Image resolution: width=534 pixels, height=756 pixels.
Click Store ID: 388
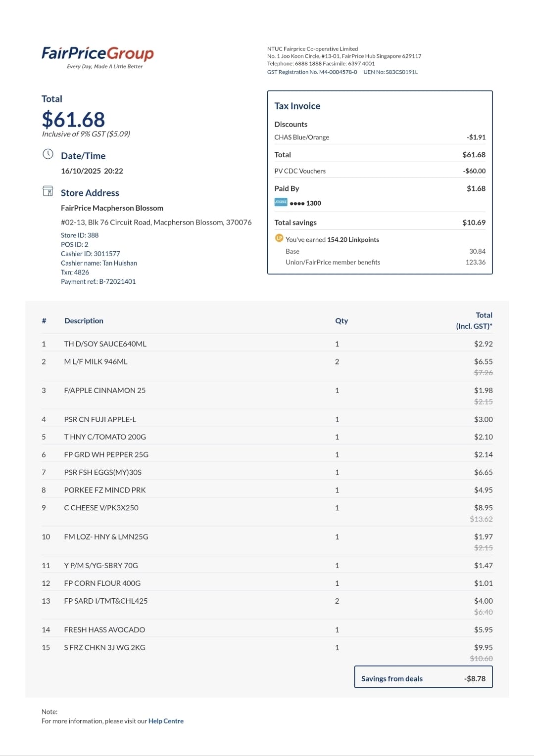click(x=80, y=235)
